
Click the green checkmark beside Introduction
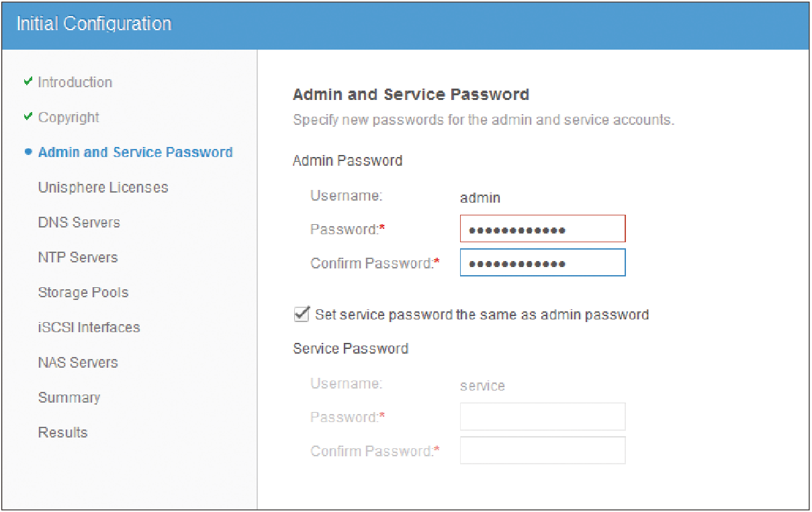point(28,82)
